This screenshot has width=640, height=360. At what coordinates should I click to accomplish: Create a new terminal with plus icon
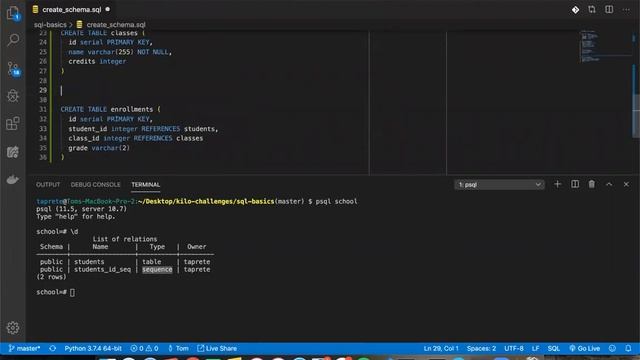(x=558, y=184)
